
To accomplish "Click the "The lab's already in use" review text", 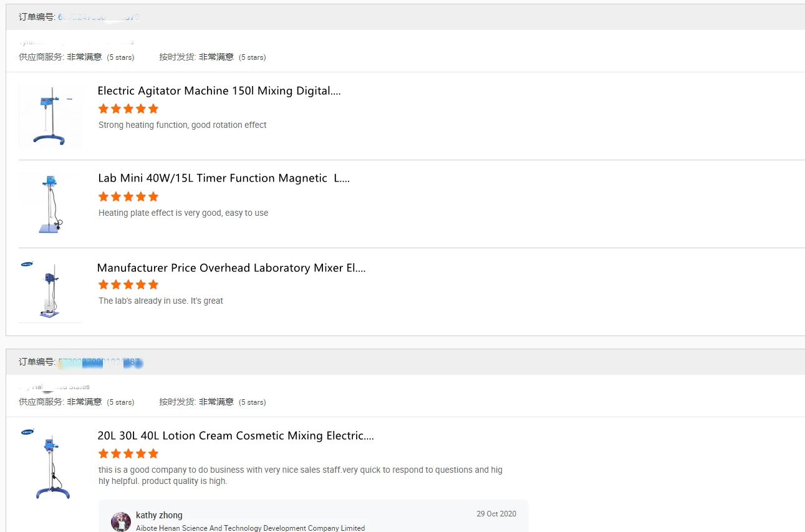I will point(160,301).
